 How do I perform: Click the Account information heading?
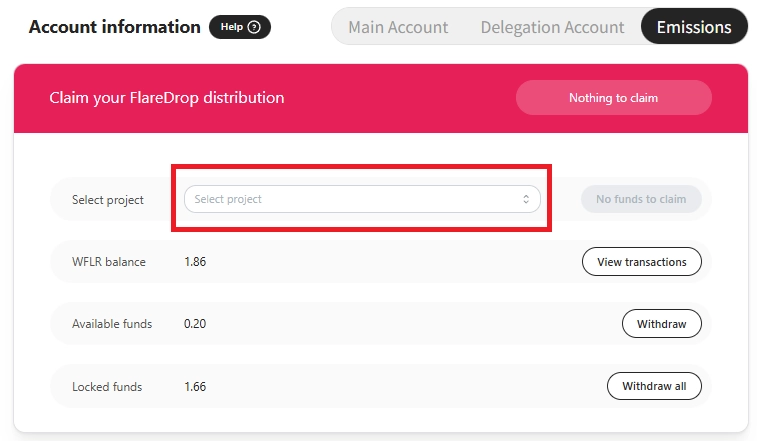[x=115, y=27]
